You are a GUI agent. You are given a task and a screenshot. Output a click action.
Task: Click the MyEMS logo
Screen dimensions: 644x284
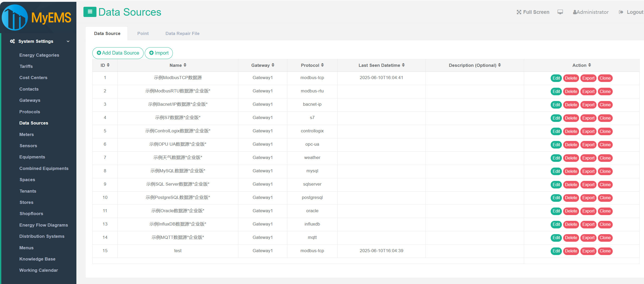[x=37, y=17]
